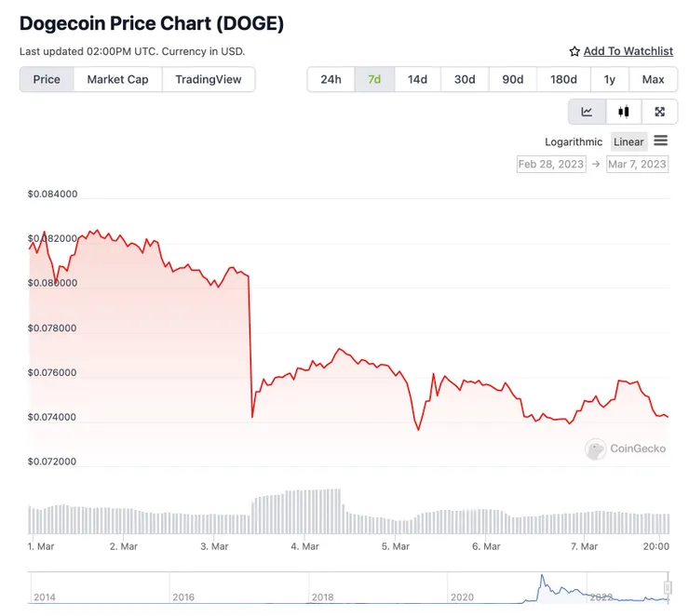Open fullscreen chart expand icon

[x=659, y=112]
